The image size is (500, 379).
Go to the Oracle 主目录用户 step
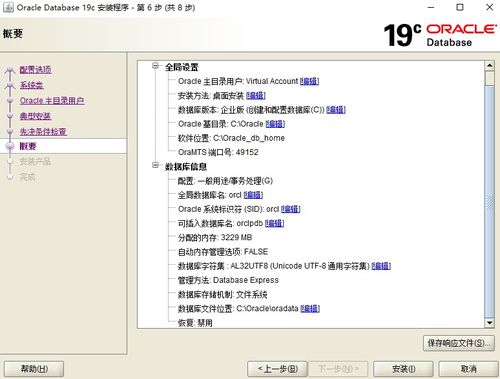[52, 100]
